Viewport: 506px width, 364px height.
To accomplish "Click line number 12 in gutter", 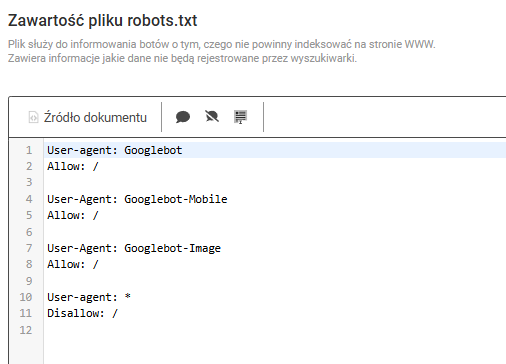I will [26, 330].
